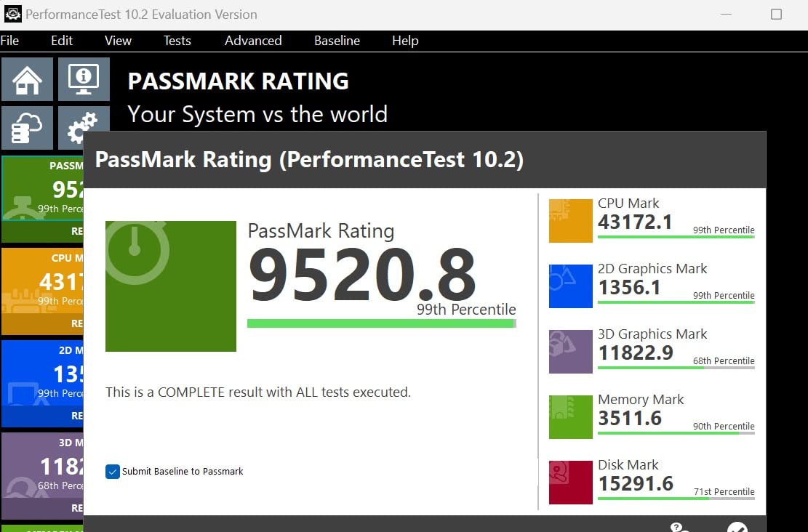Open the File menu
This screenshot has height=532, width=808.
click(9, 41)
